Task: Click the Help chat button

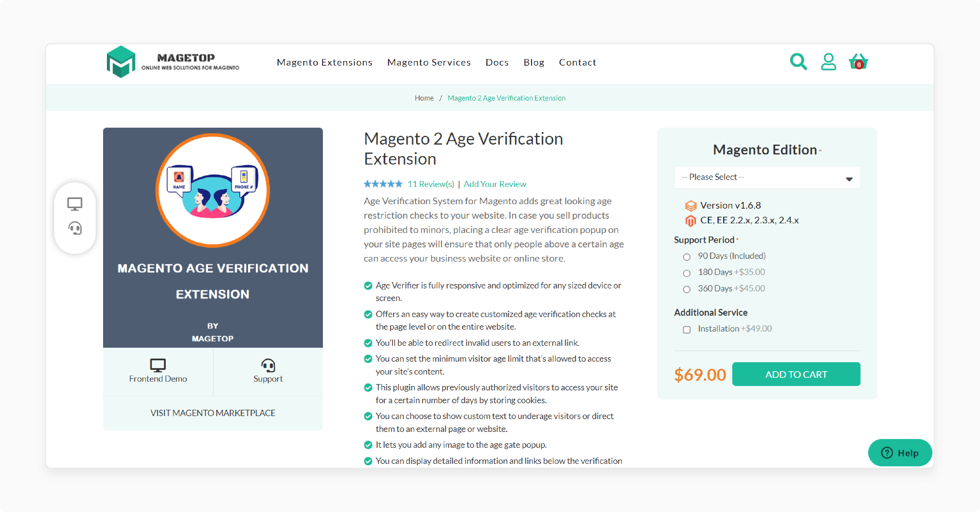Action: 900,453
